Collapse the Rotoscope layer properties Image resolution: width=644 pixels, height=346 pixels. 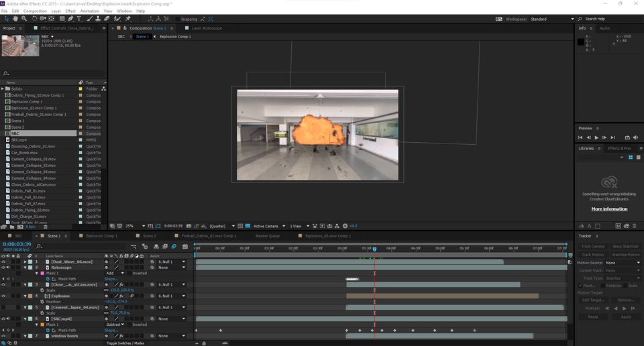pyautogui.click(x=25, y=267)
